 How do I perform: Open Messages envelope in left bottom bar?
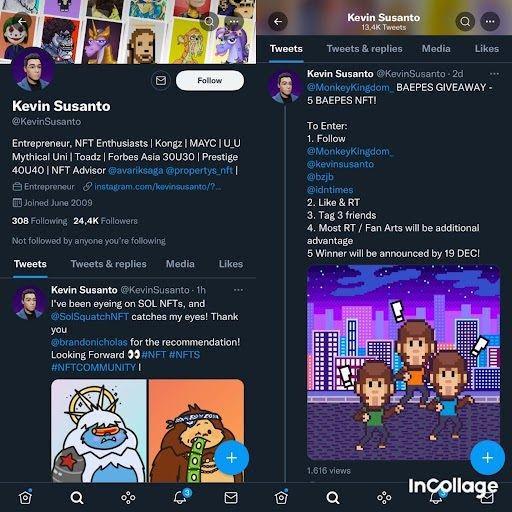tap(231, 498)
